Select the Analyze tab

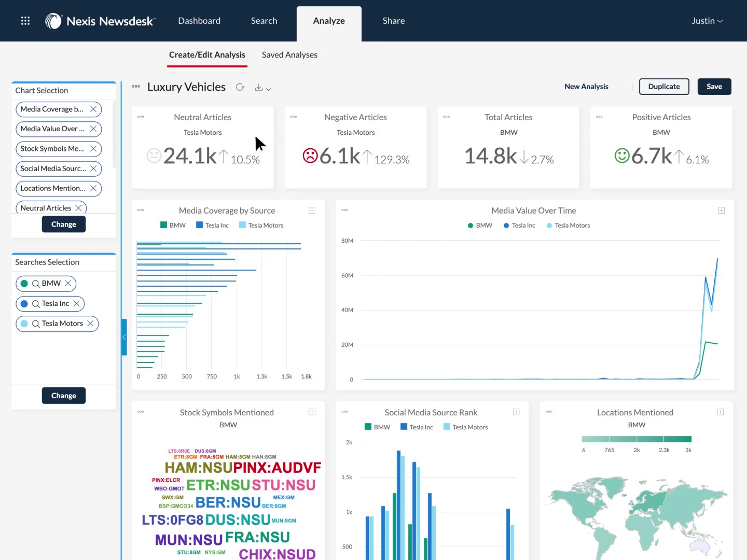click(x=329, y=21)
